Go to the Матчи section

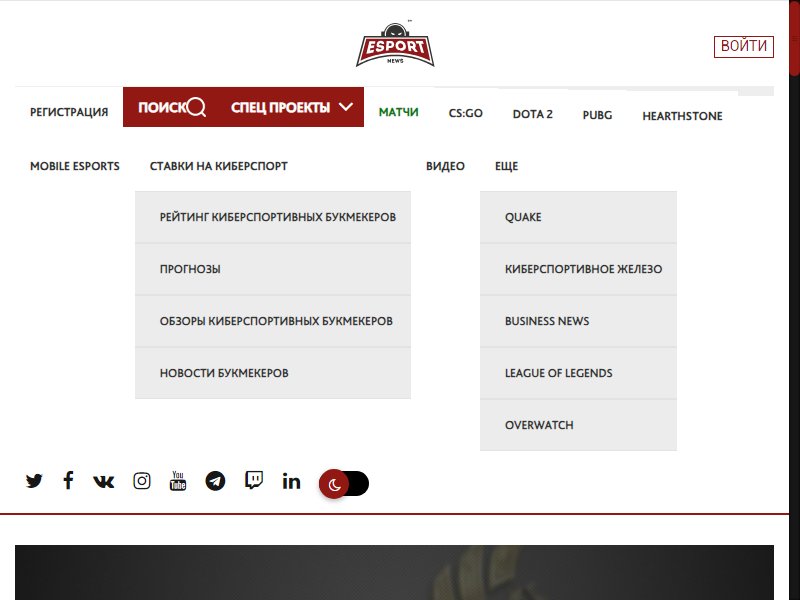click(x=398, y=112)
